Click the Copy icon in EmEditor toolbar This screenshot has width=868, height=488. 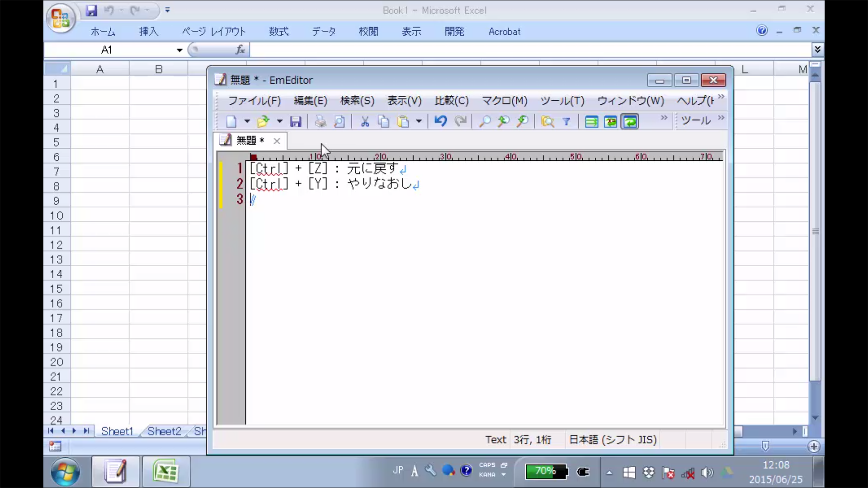(x=383, y=122)
